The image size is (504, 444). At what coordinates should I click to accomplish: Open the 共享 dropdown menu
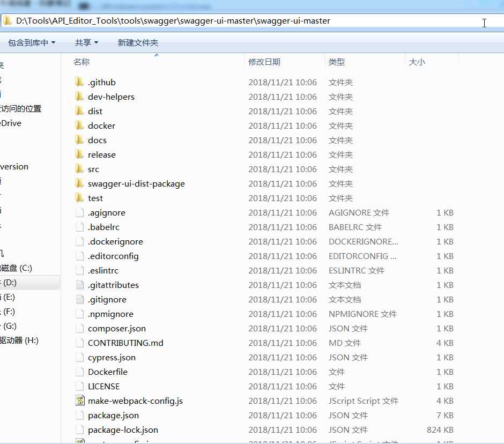coord(86,42)
